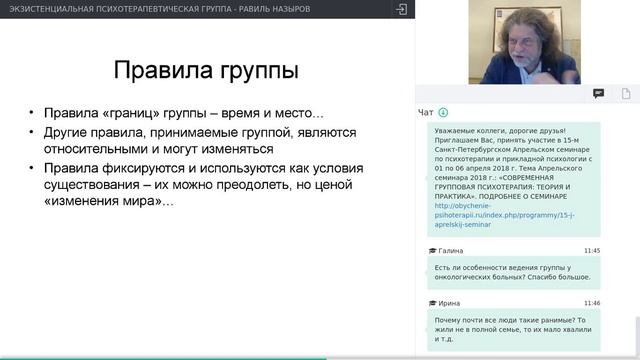Click the chat scroll-down arrow icon
The image size is (640, 360).
coord(443,112)
